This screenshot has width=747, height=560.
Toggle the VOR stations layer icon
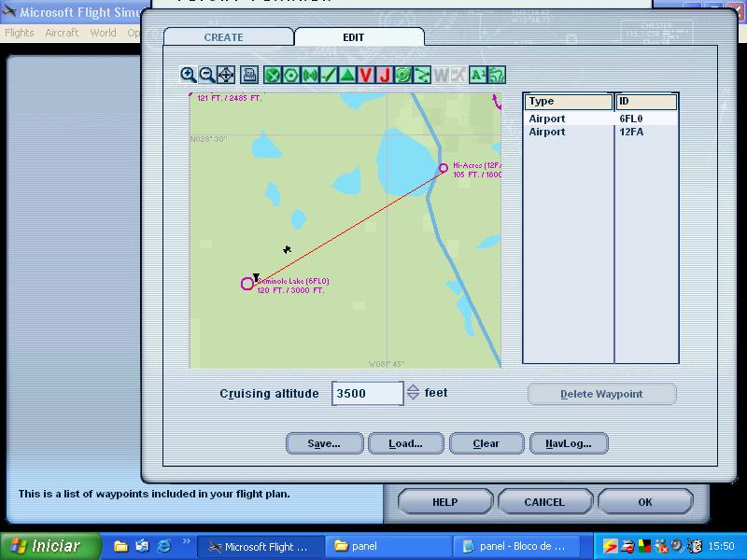point(291,75)
